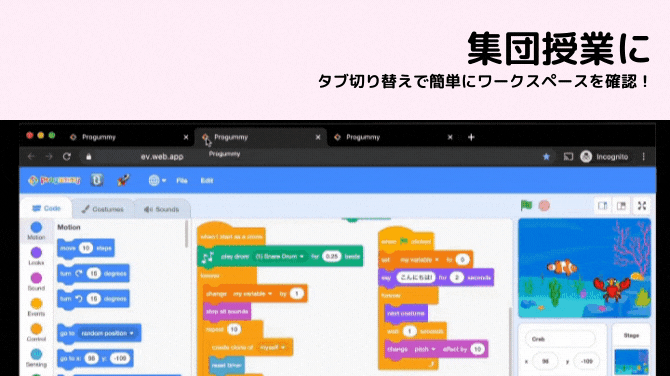This screenshot has width=670, height=376.
Task: Switch to the Code tab
Action: tap(46, 209)
